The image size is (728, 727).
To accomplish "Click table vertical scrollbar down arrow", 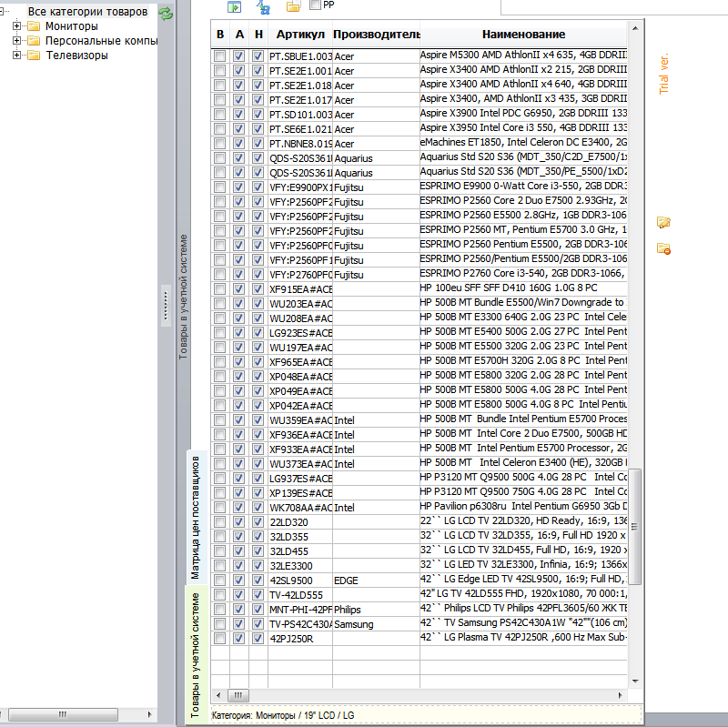I will tap(635, 681).
